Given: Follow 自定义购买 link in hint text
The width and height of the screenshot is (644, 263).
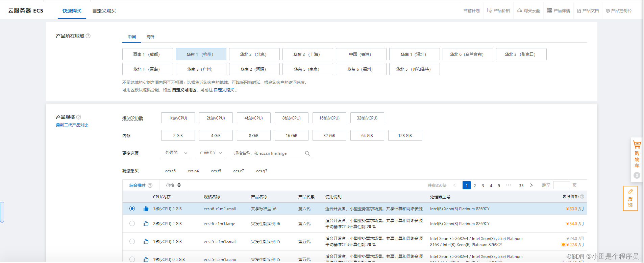Looking at the screenshot, I should pos(224,90).
